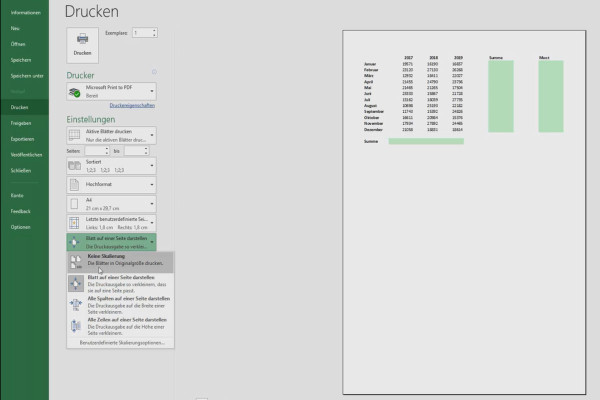Click the Drucken printer button
Image resolution: width=600 pixels, height=400 pixels.
pyautogui.click(x=82, y=45)
